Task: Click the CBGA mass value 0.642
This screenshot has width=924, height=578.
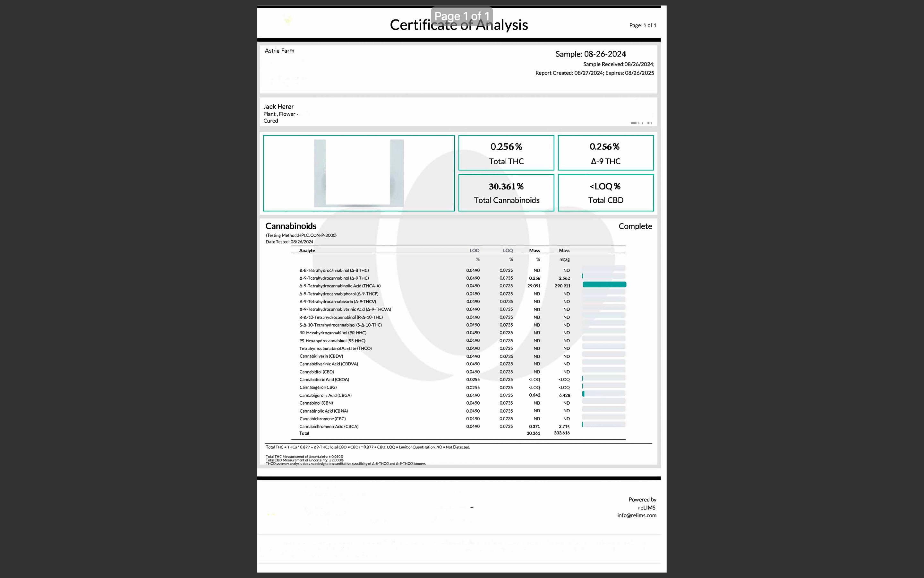Action: click(535, 395)
